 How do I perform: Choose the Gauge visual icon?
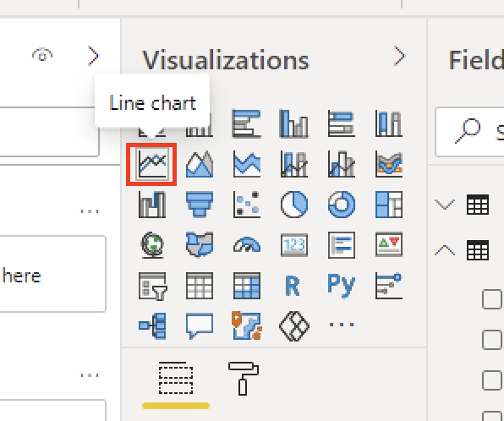click(x=247, y=244)
